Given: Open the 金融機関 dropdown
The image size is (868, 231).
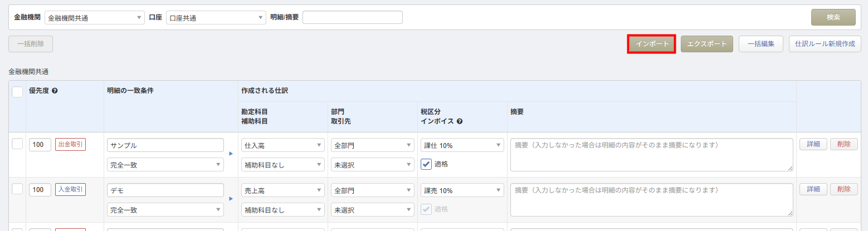Looking at the screenshot, I should click(94, 18).
